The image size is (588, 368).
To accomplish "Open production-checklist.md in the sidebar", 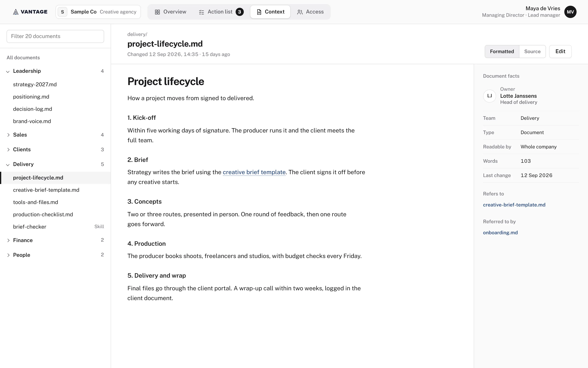I will pyautogui.click(x=55, y=215).
